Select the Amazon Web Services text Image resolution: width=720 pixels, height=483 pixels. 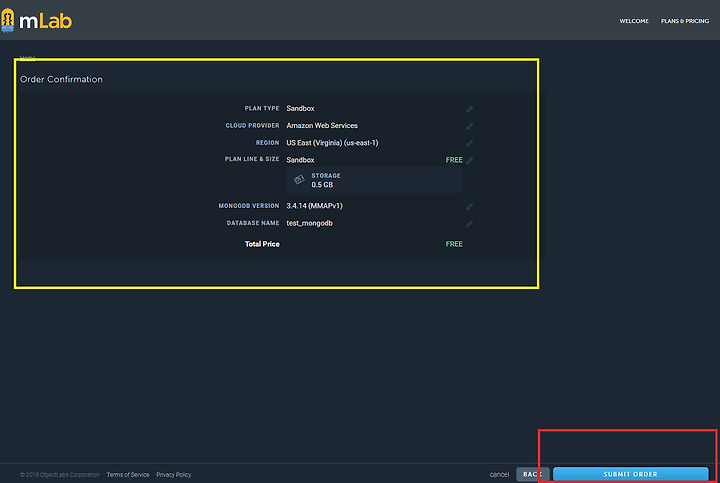pyautogui.click(x=322, y=125)
